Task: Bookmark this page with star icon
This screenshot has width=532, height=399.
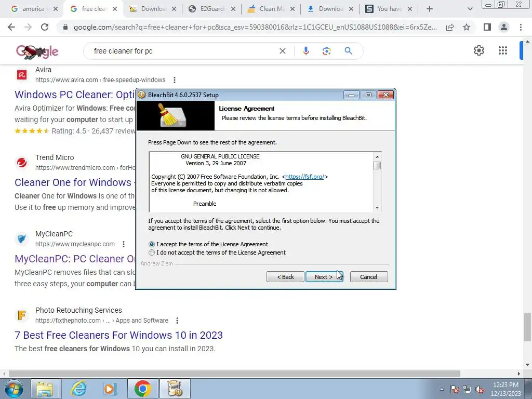Action: click(467, 27)
